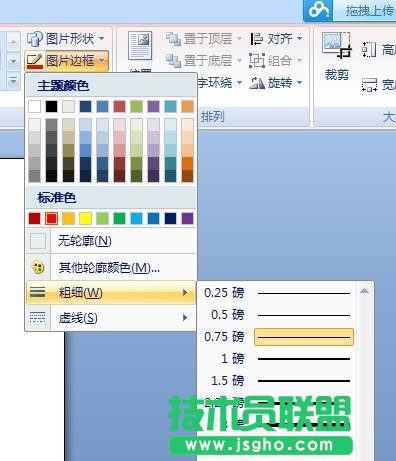Select the highlighted 0.75 磅 line weight
The image size is (396, 461).
(277, 337)
